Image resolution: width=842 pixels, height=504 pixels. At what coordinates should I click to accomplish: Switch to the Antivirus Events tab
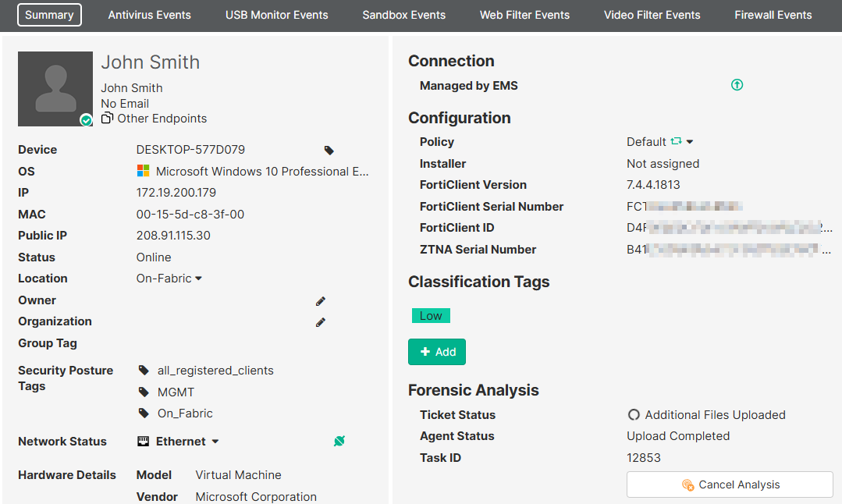pos(150,15)
